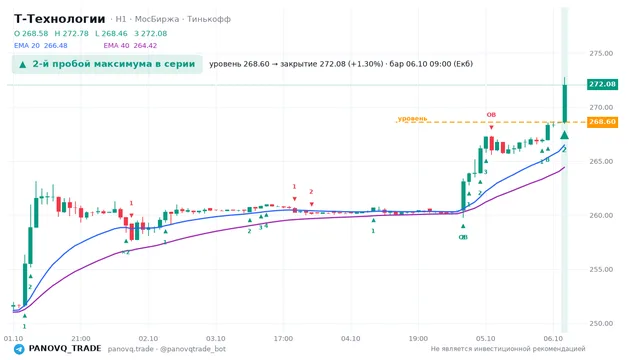
Task: Click the level-to-close signal description text
Action: (341, 64)
